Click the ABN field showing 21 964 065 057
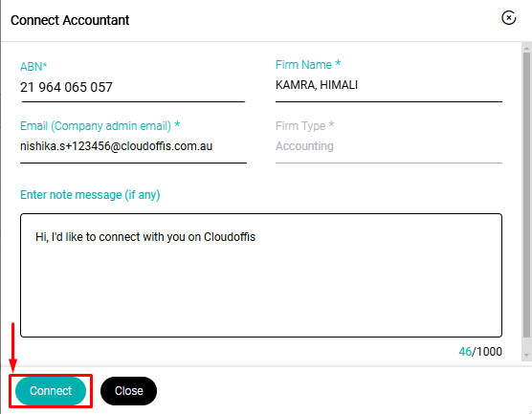 (133, 87)
